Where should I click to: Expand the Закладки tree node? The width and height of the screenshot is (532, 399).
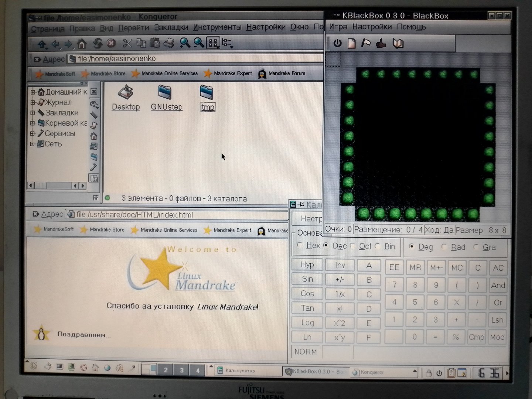33,113
